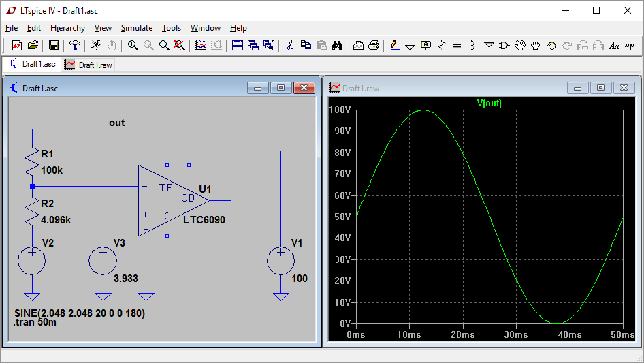Open the View menu

(103, 28)
